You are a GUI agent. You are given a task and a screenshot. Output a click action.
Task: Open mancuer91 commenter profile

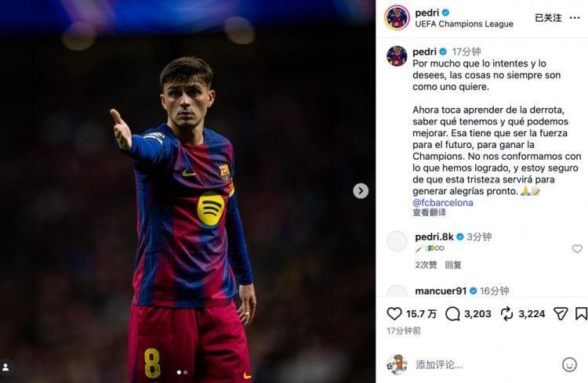click(441, 291)
